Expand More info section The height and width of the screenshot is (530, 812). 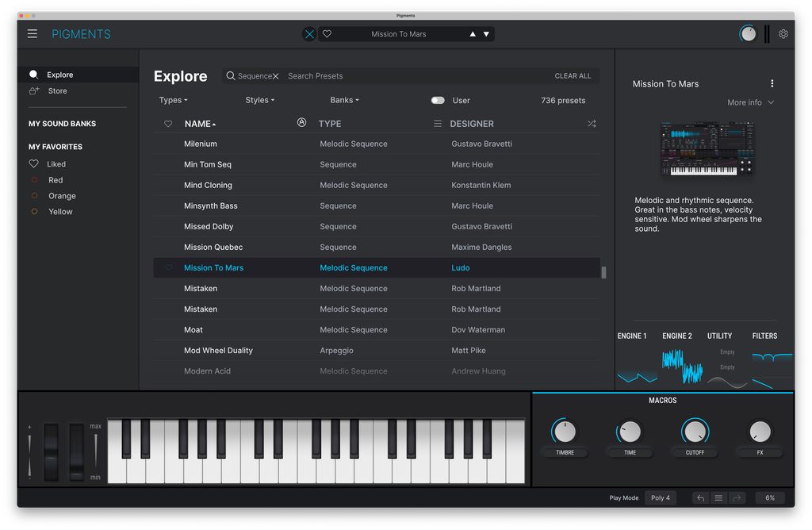point(750,102)
